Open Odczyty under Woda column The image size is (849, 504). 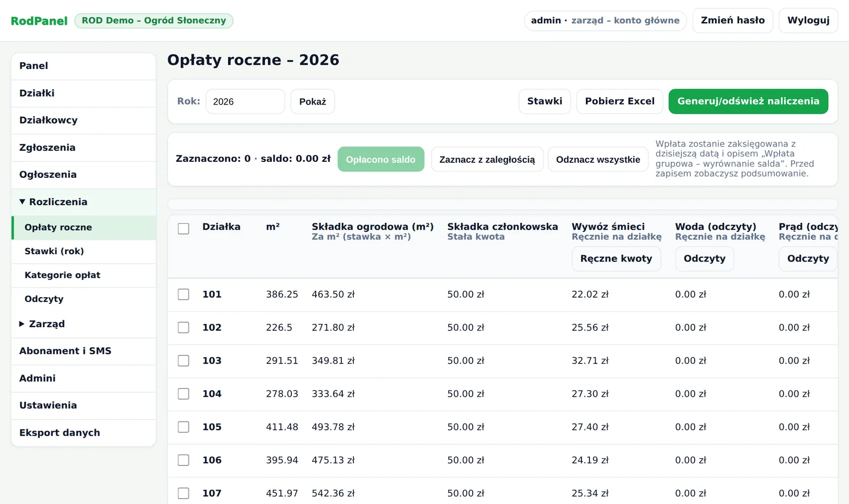(x=704, y=259)
